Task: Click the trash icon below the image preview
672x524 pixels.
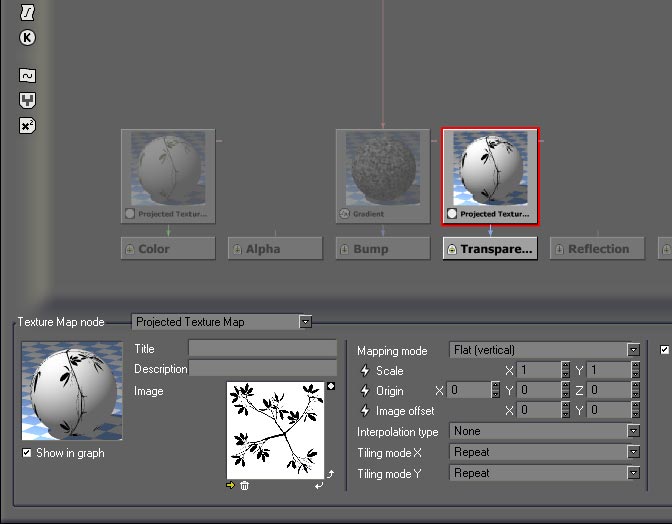Action: click(245, 485)
